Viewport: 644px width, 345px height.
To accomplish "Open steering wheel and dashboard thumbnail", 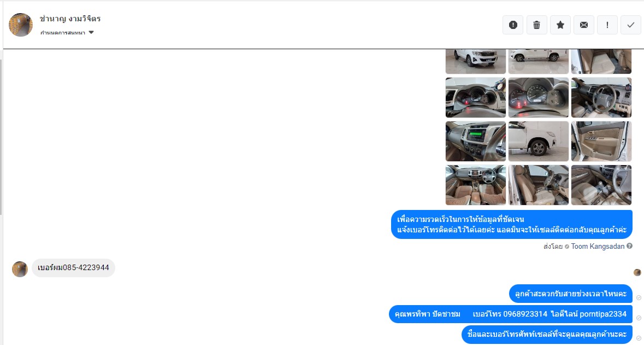I will [x=601, y=97].
